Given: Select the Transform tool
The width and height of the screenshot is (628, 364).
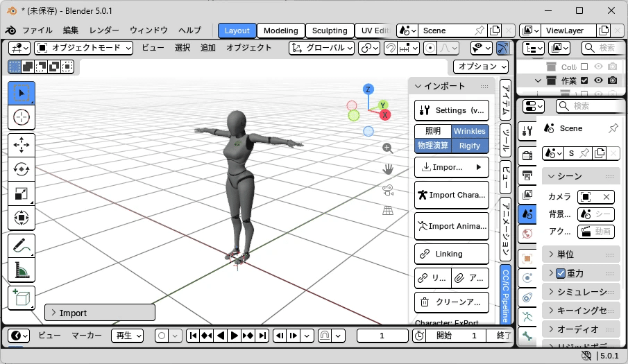Looking at the screenshot, I should [x=22, y=218].
